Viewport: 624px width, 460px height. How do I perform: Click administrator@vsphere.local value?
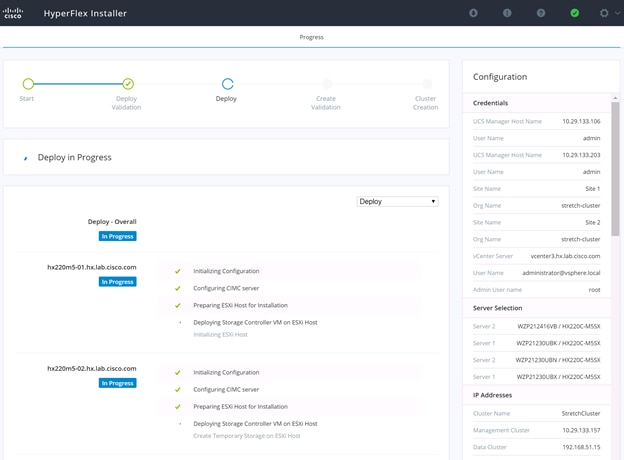pos(561,273)
